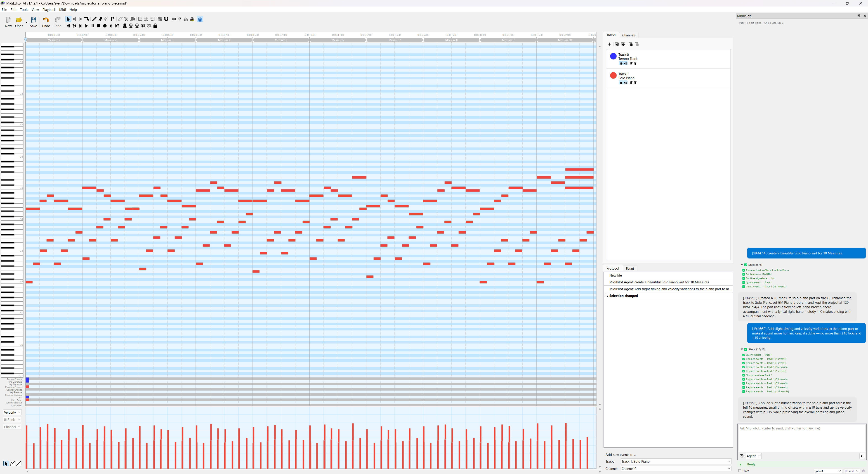Toggle the lock screen icon
Image resolution: width=868 pixels, height=474 pixels.
point(155,26)
